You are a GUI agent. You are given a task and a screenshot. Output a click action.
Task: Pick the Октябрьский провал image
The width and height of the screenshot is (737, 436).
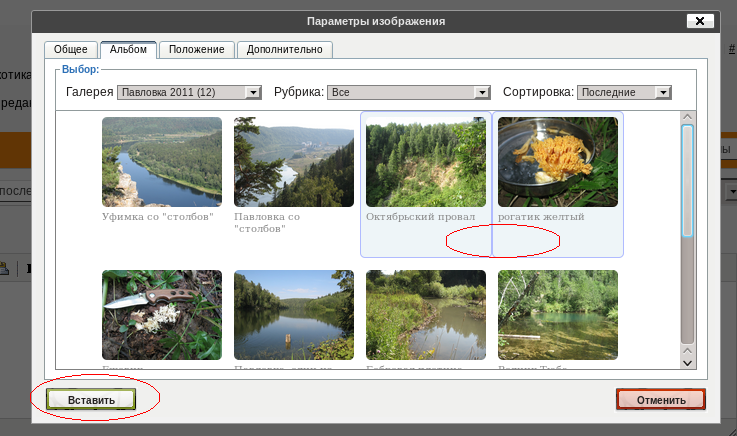coord(426,162)
